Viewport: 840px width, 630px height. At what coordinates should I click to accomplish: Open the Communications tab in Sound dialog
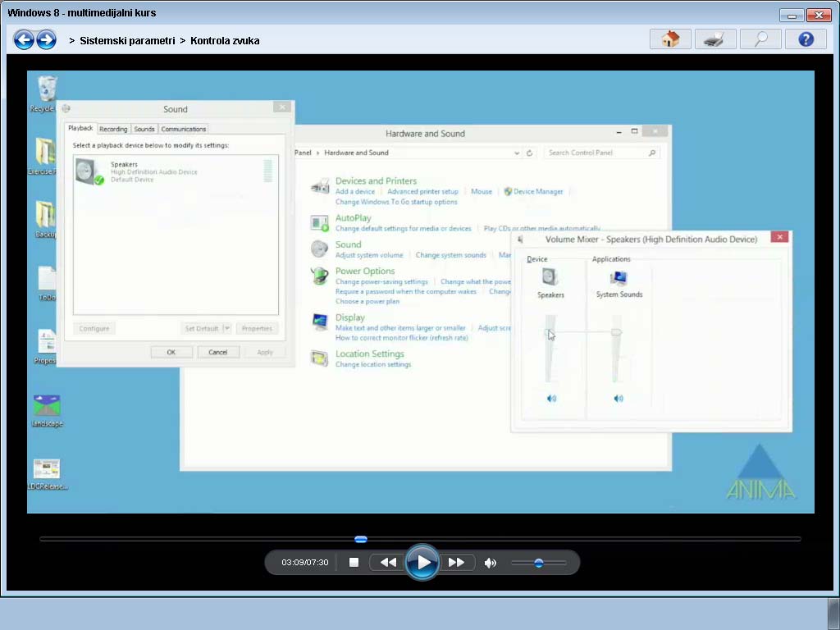coord(182,129)
